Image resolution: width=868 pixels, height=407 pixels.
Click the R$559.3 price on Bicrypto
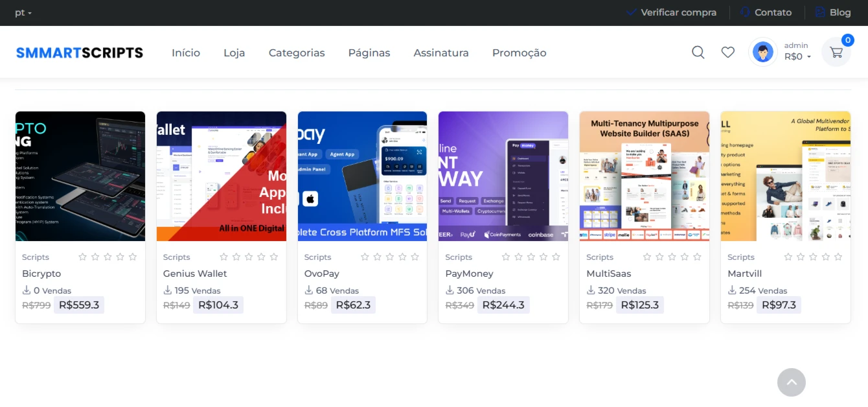pyautogui.click(x=79, y=305)
